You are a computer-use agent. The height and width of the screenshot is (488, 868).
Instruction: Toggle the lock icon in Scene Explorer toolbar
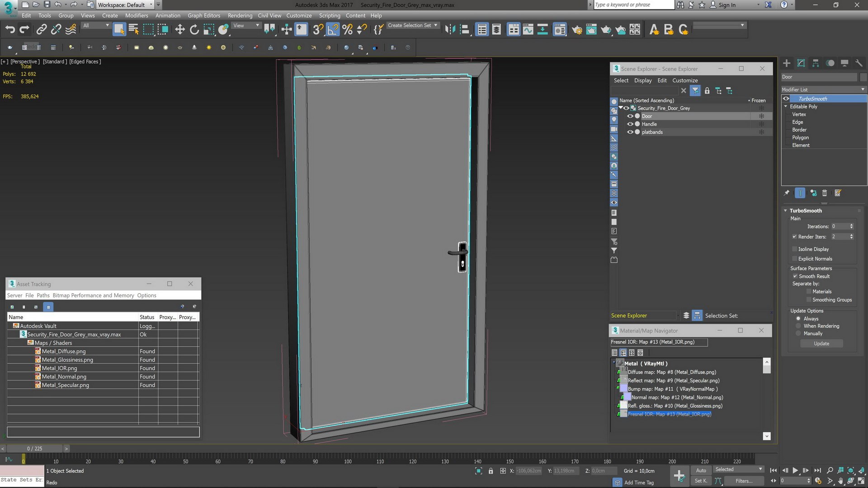click(x=707, y=91)
